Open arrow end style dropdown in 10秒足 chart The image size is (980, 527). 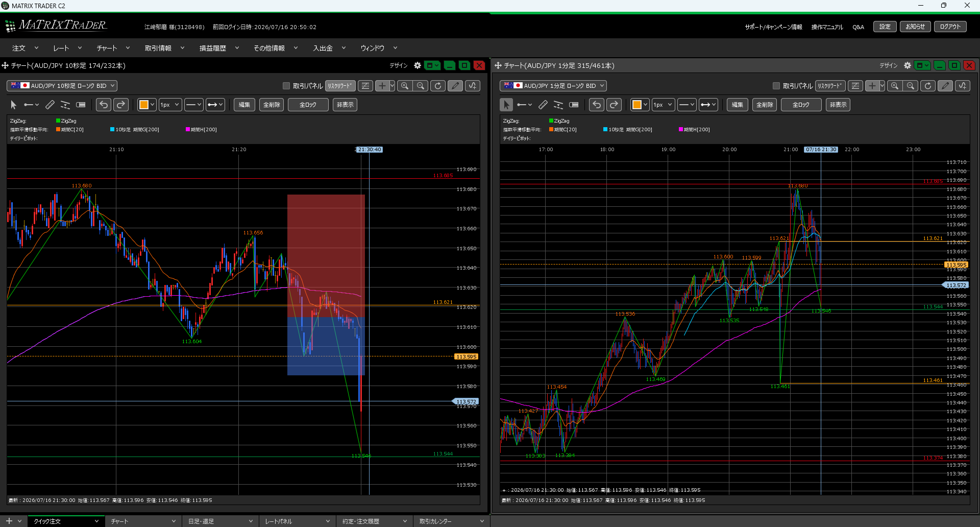point(215,105)
